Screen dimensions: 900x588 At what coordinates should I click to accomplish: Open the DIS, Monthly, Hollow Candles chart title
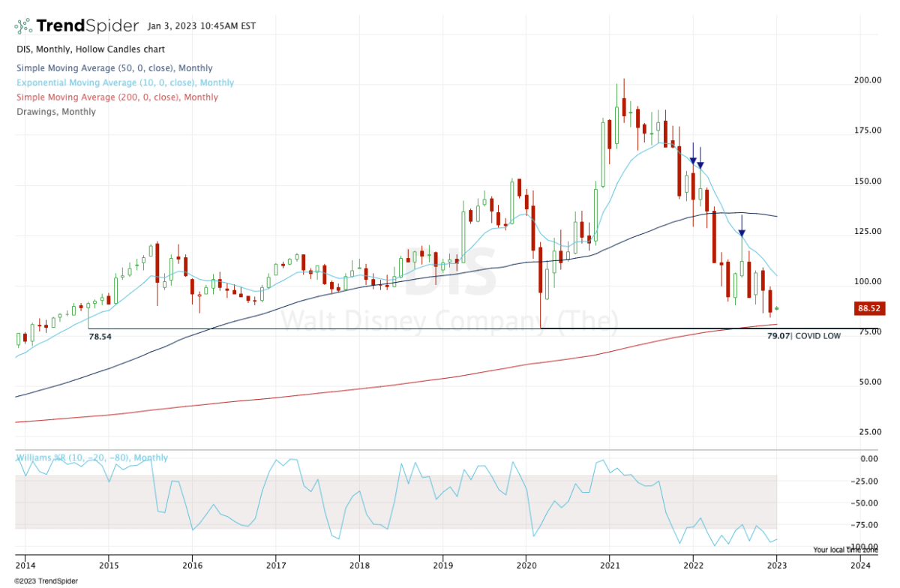coord(90,49)
